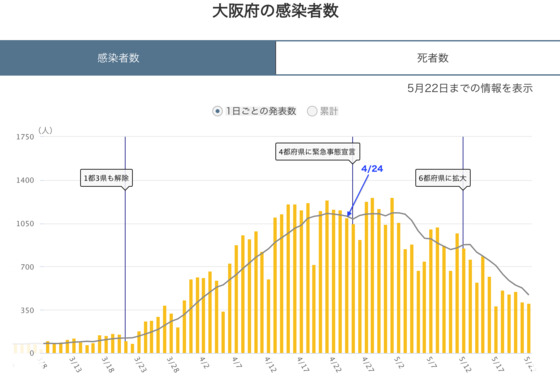Click the (人) unit label
The width and height of the screenshot is (560, 380).
pos(45,130)
